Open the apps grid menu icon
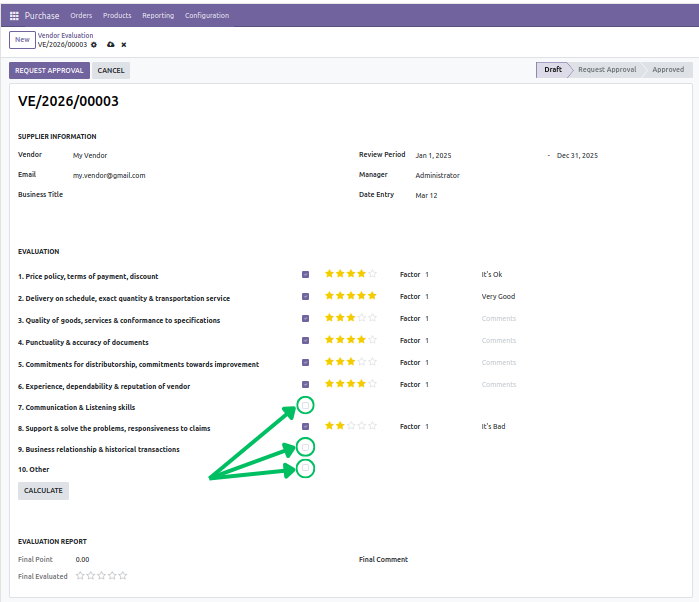This screenshot has height=602, width=699. point(14,16)
